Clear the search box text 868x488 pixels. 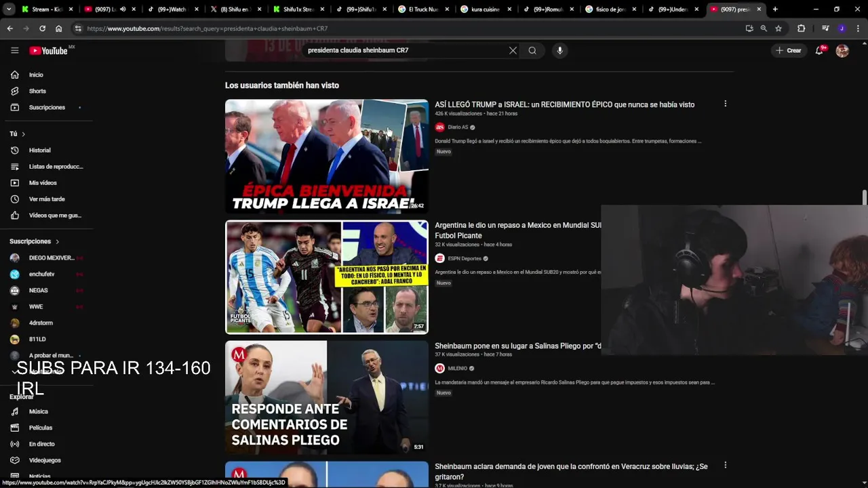[513, 50]
